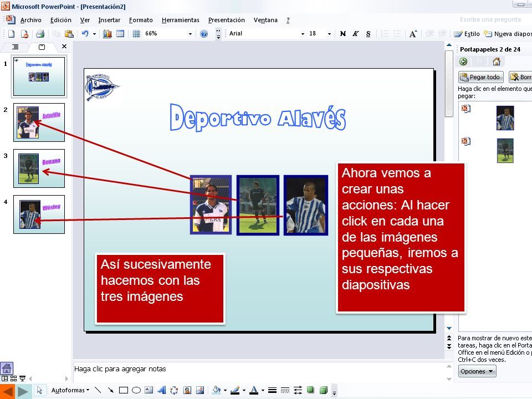Image resolution: width=532 pixels, height=399 pixels.
Task: Insert WordArt from the drawing toolbar
Action: (x=162, y=390)
